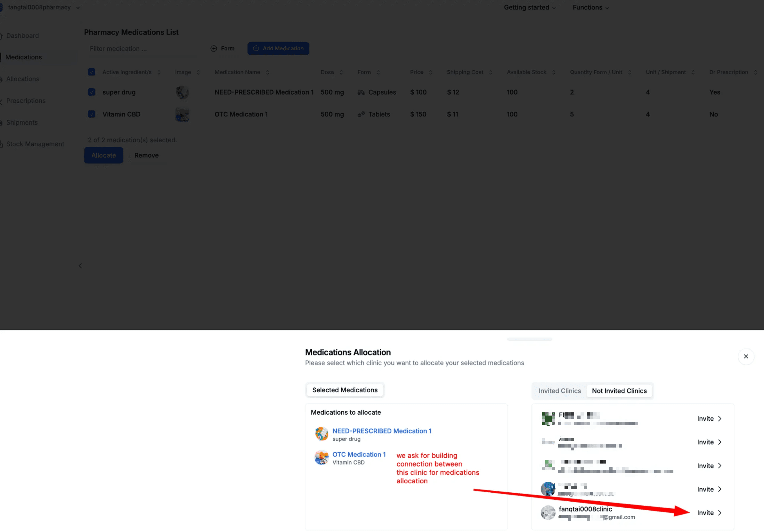This screenshot has height=532, width=764.
Task: Switch to Invited Clinics tab
Action: point(560,391)
